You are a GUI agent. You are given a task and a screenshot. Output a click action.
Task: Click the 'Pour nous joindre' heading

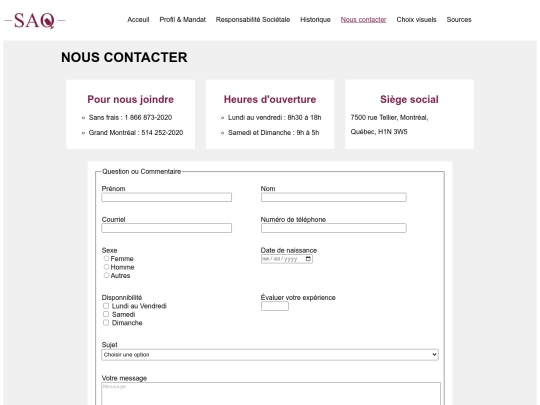(x=131, y=99)
